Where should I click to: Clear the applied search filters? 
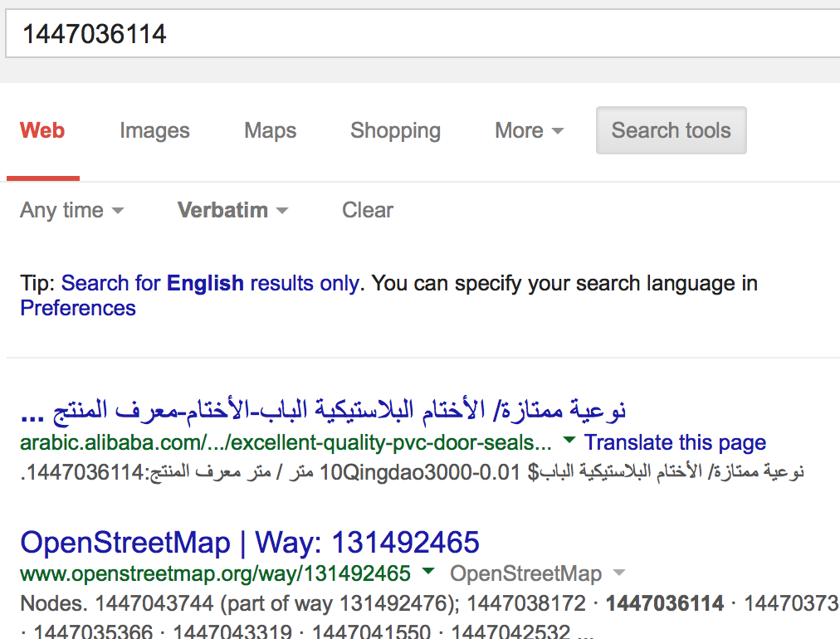tap(367, 211)
